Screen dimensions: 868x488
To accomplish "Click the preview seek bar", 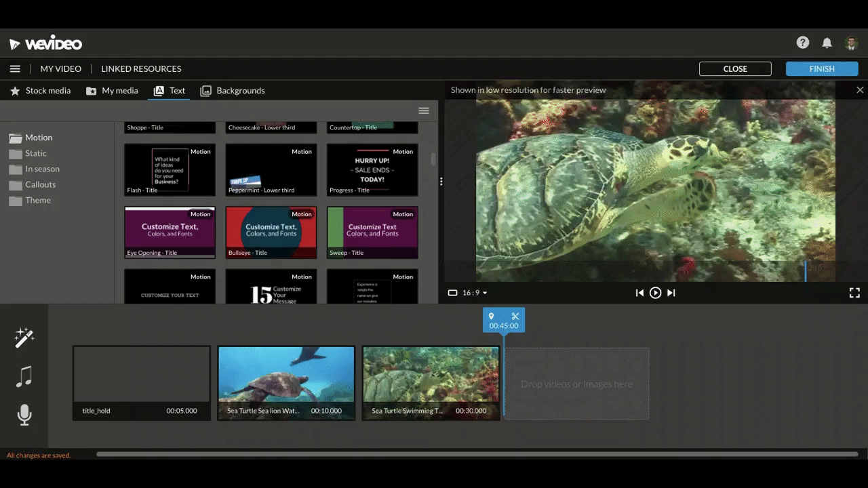I will [655, 271].
